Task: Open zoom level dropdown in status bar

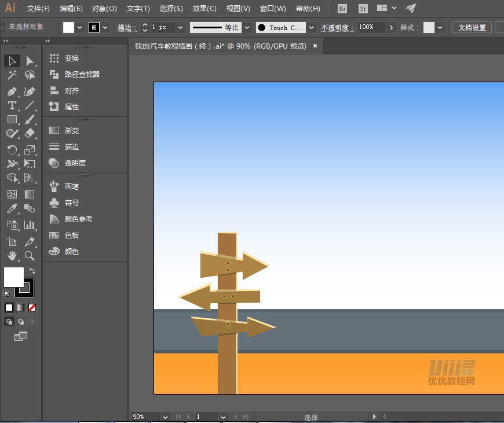Action: point(165,417)
